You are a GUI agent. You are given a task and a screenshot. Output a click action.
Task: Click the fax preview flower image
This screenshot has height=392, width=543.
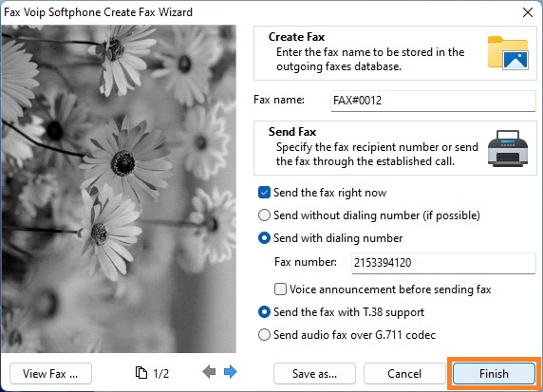(119, 189)
